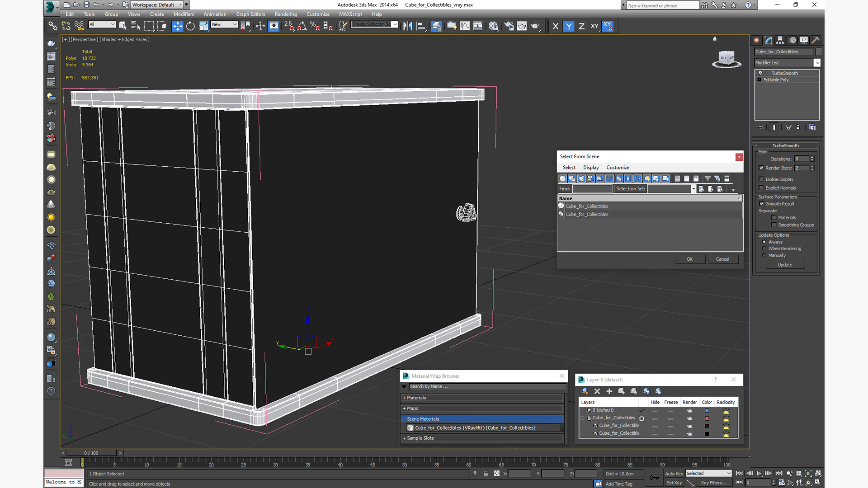Select the Select and Rotate tool
Screen dimensions: 868x488
click(190, 26)
